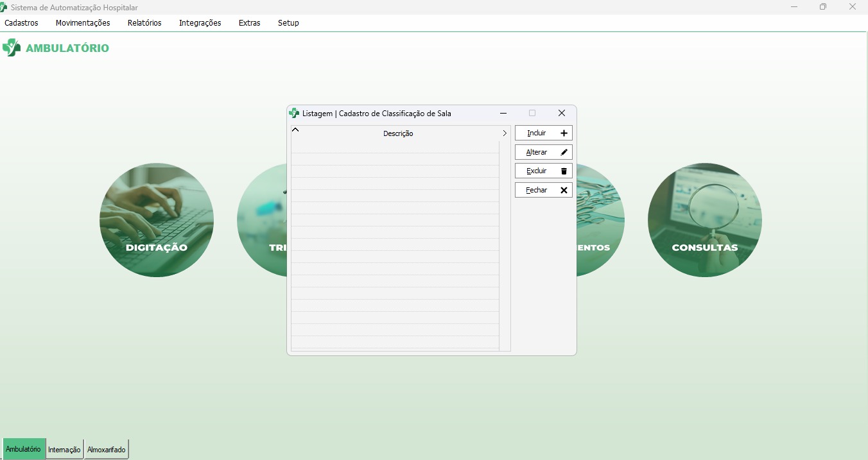This screenshot has height=460, width=868.
Task: Click the plus icon on Incluir
Action: click(564, 133)
